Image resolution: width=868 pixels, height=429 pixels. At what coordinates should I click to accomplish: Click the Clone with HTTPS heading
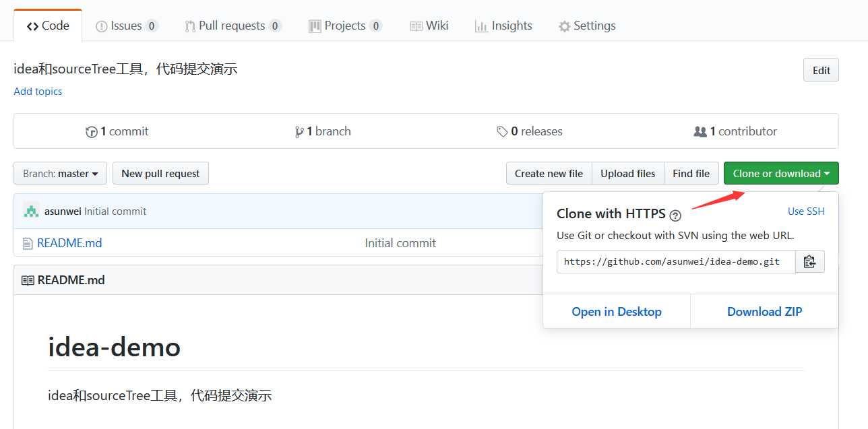pyautogui.click(x=611, y=214)
